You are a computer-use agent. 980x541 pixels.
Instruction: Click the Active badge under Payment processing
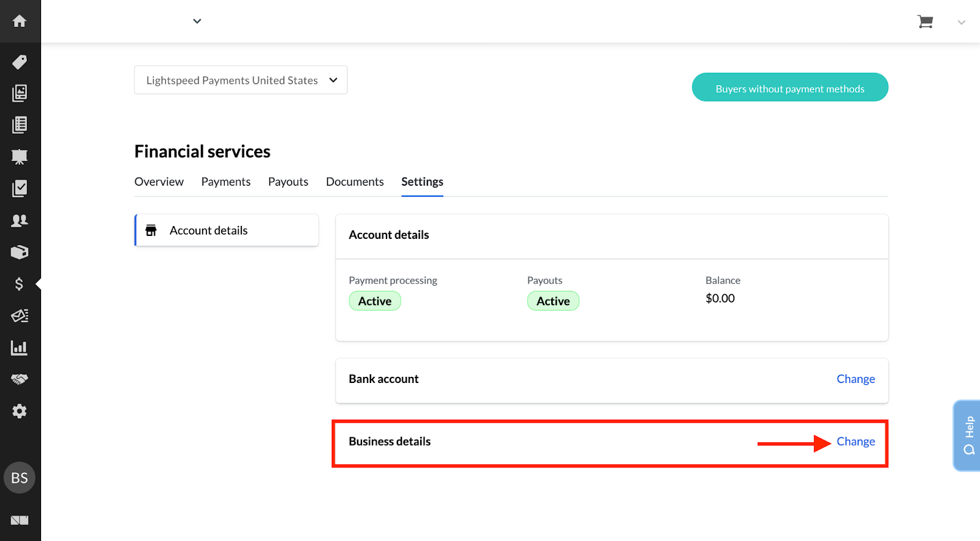click(x=375, y=301)
